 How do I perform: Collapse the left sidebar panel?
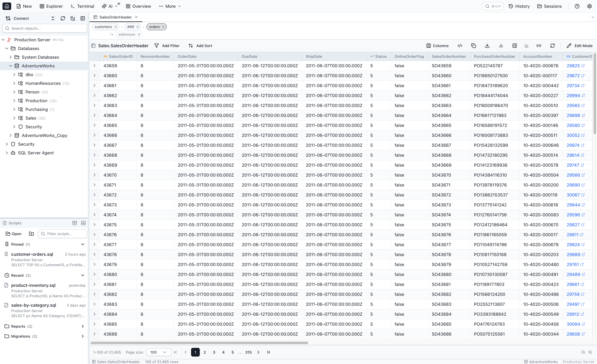(83, 18)
